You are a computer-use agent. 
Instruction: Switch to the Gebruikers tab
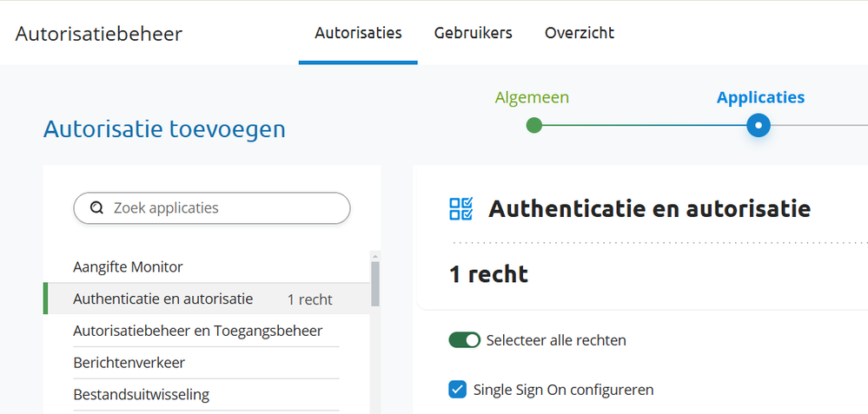point(474,33)
